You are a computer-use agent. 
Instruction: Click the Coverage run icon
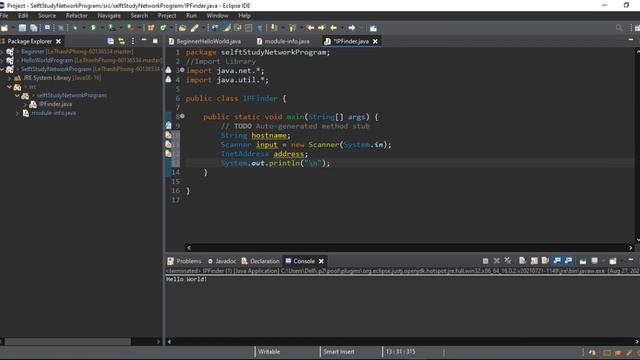111,28
